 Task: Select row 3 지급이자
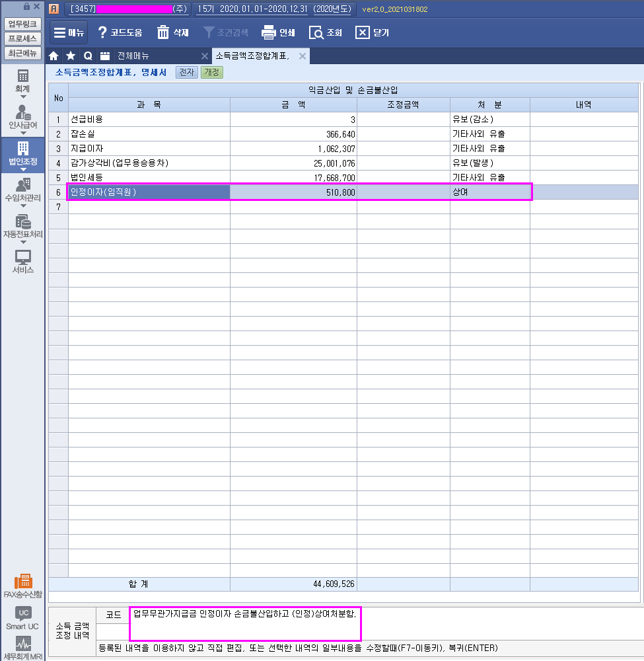(149, 148)
